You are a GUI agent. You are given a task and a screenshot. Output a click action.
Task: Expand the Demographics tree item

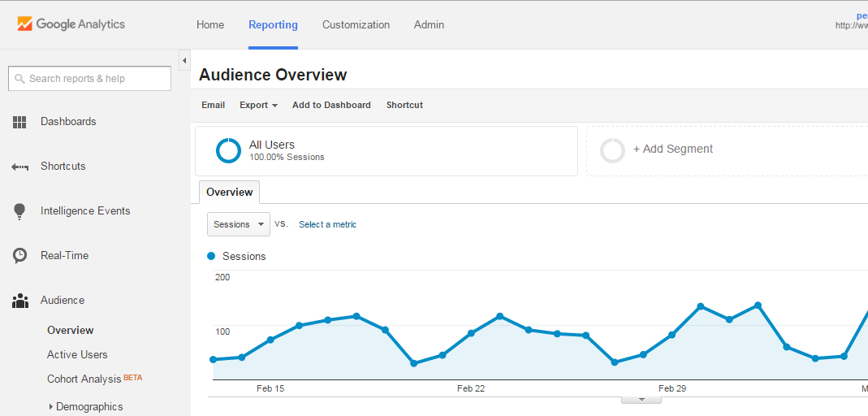pyautogui.click(x=50, y=406)
